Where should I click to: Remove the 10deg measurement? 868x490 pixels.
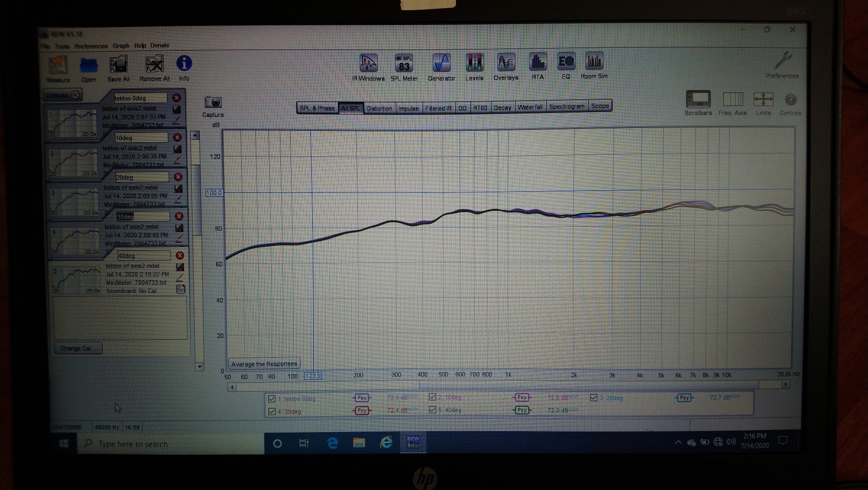[177, 137]
